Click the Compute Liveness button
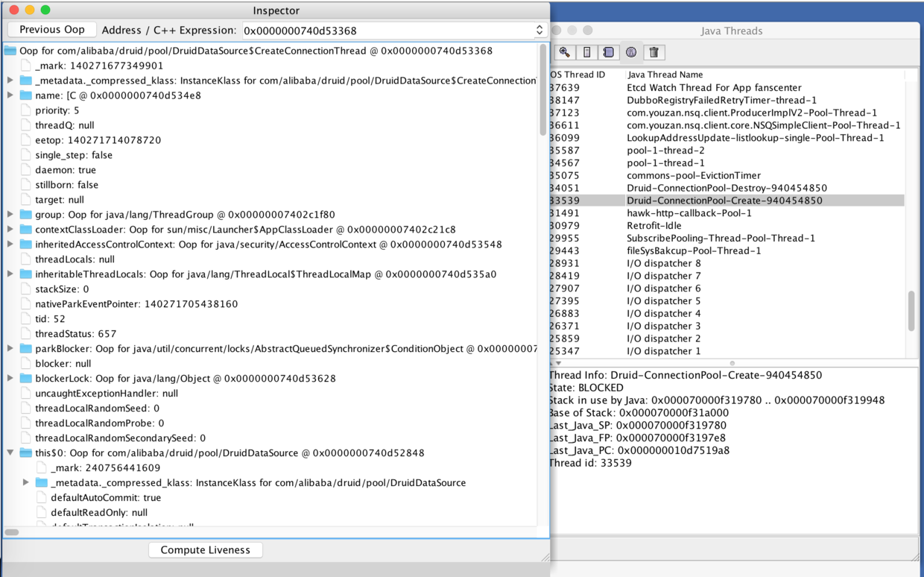 pos(205,550)
